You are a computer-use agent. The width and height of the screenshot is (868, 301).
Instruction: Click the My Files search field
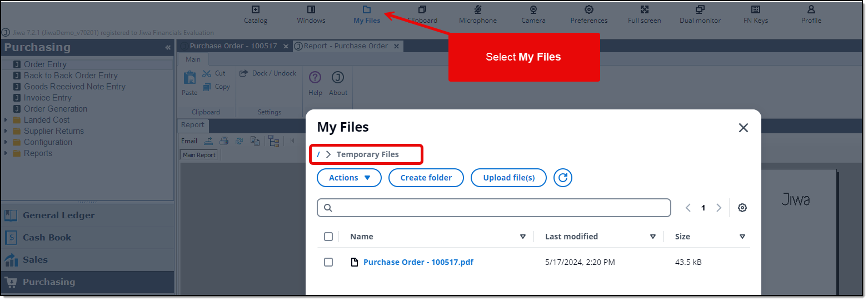494,208
